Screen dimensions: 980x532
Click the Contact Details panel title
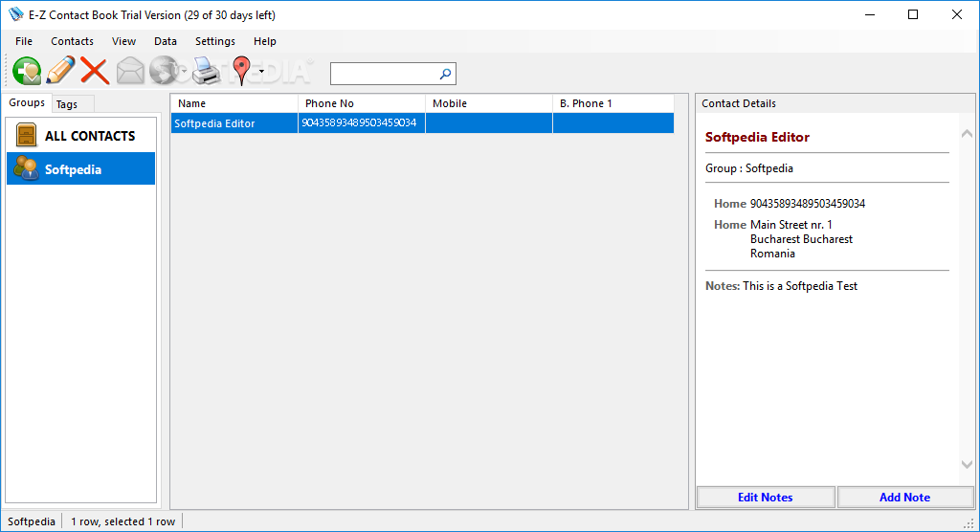(x=739, y=103)
